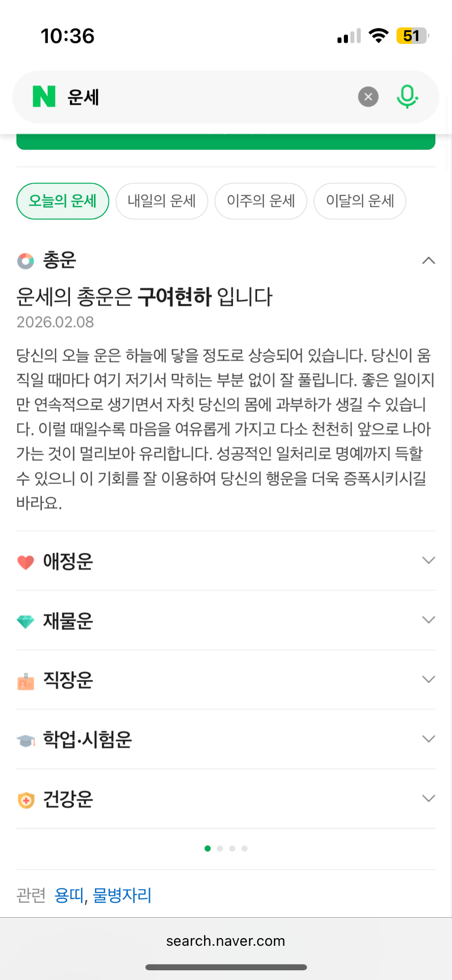Switch to 이주의 운세 tab

(x=261, y=201)
